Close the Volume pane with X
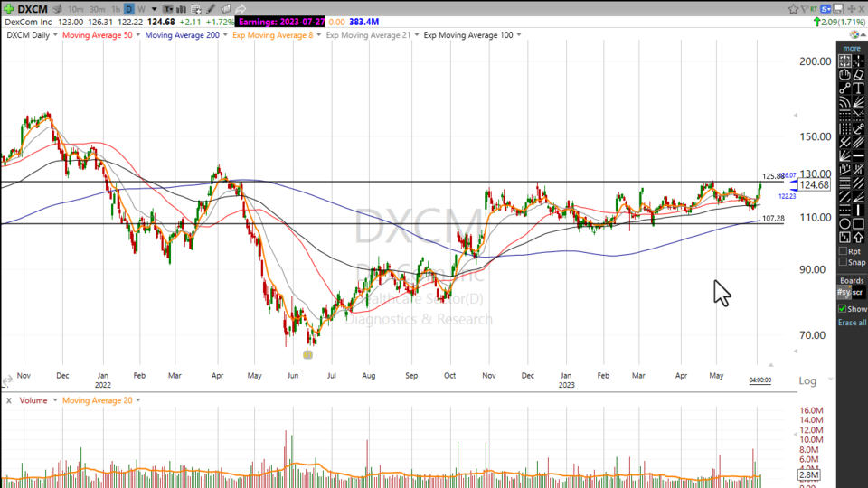Viewport: 868px width, 488px height. click(9, 400)
